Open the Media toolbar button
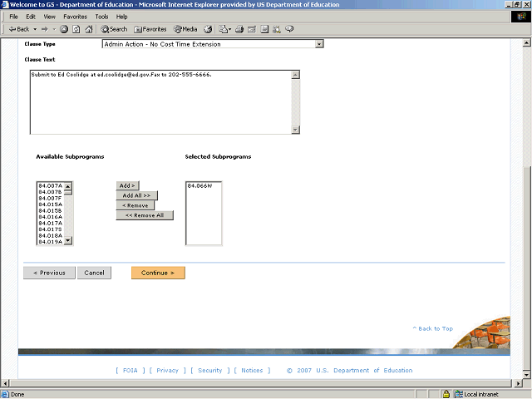 185,30
